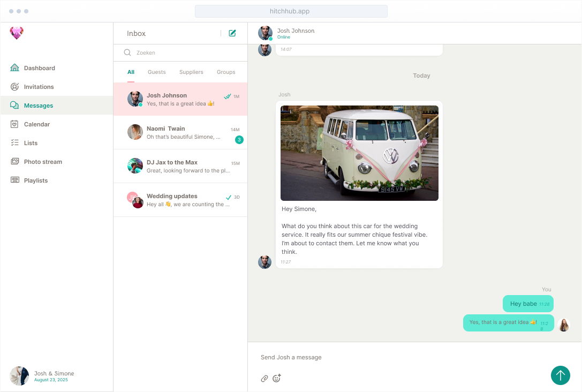582x392 pixels.
Task: Open the emoji picker in the message bar
Action: coord(276,378)
